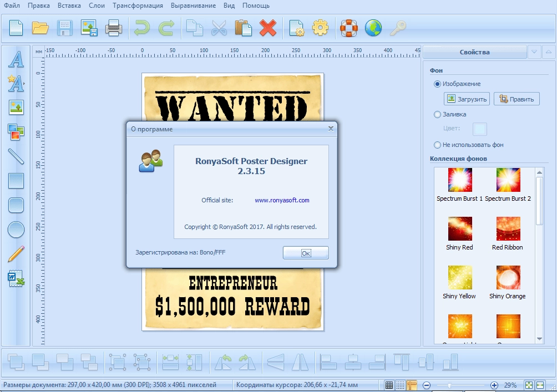The width and height of the screenshot is (557, 392).
Task: Click the Copy icon in toolbar
Action: [194, 28]
